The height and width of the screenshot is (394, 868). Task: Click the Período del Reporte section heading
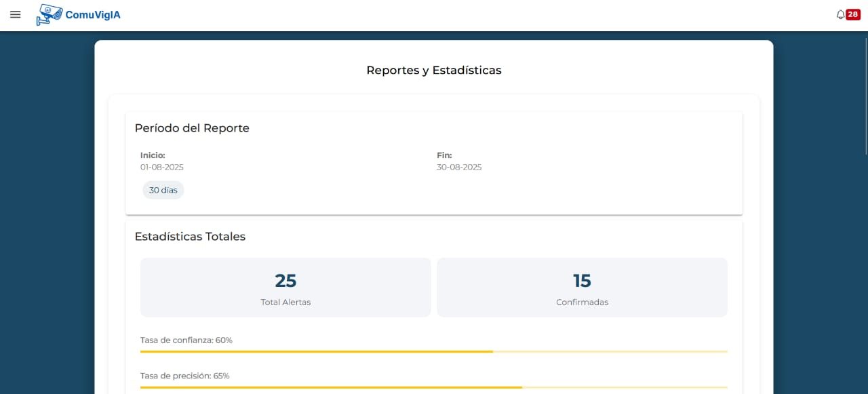tap(192, 128)
